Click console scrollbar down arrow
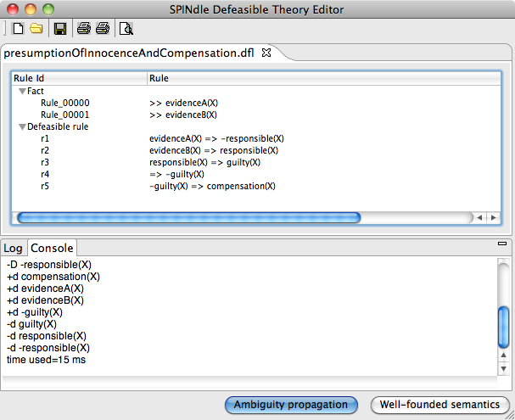The width and height of the screenshot is (515, 420). [503, 369]
